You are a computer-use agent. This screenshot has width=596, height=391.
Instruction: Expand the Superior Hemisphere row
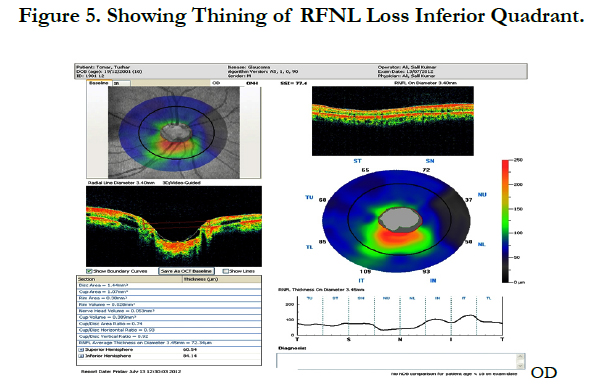[81, 350]
